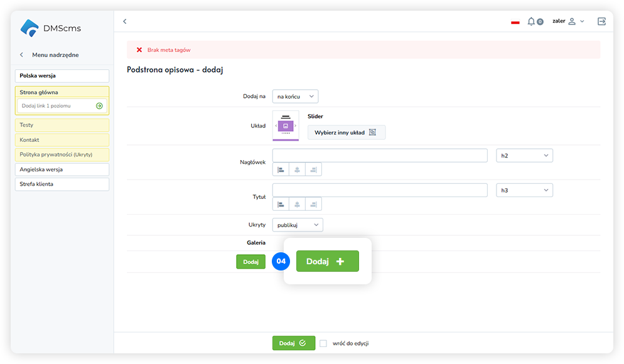The height and width of the screenshot is (364, 624).
Task: Open Kontakt in sidebar
Action: pyautogui.click(x=62, y=140)
